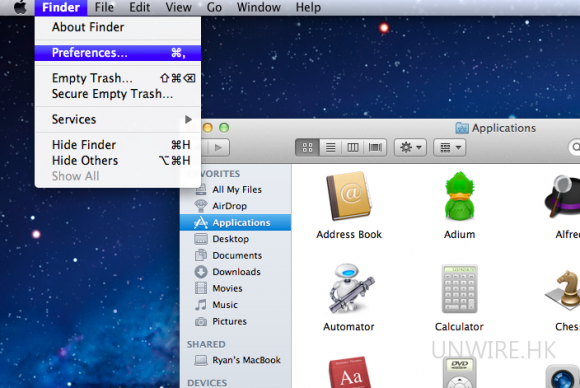Screen dimensions: 580x388
Task: Select the Address Book app icon
Action: tap(349, 196)
